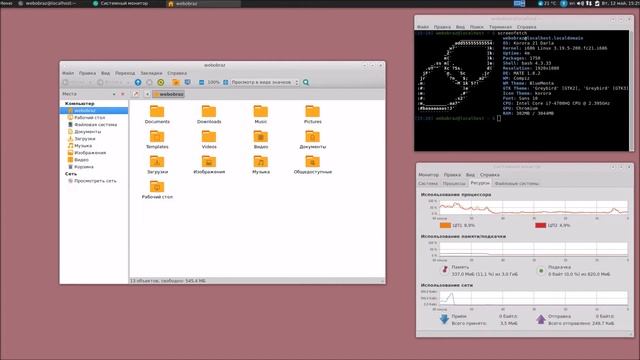640x360 pixels.
Task: Switch to webobraz@localhost terminal taskbar entry
Action: 48,3
